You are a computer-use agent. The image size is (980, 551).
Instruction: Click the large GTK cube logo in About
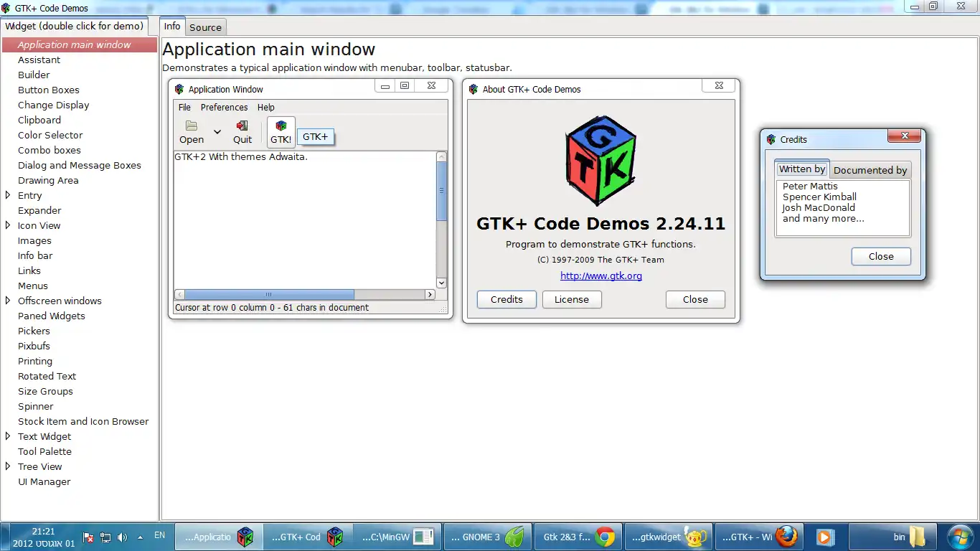point(600,159)
